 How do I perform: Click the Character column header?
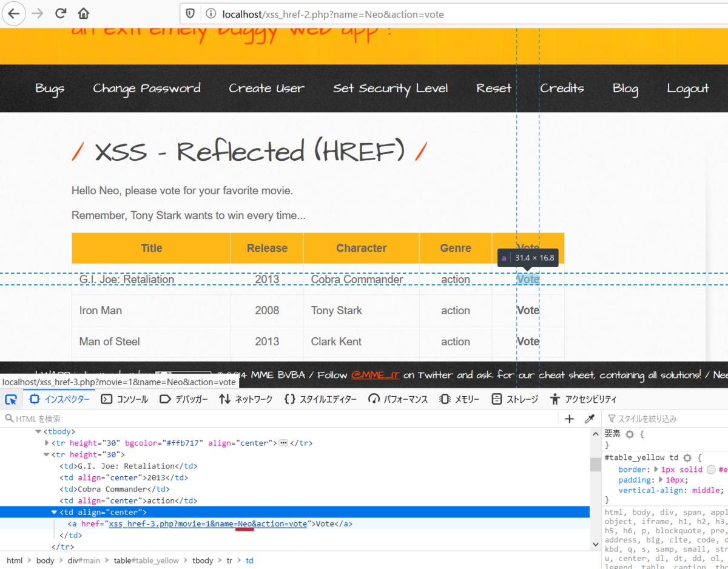[362, 248]
